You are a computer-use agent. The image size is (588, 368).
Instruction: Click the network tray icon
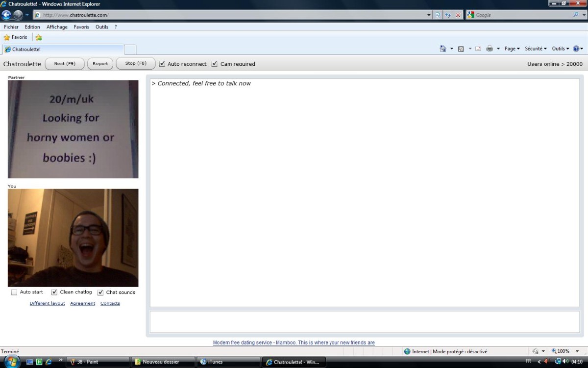click(x=558, y=362)
